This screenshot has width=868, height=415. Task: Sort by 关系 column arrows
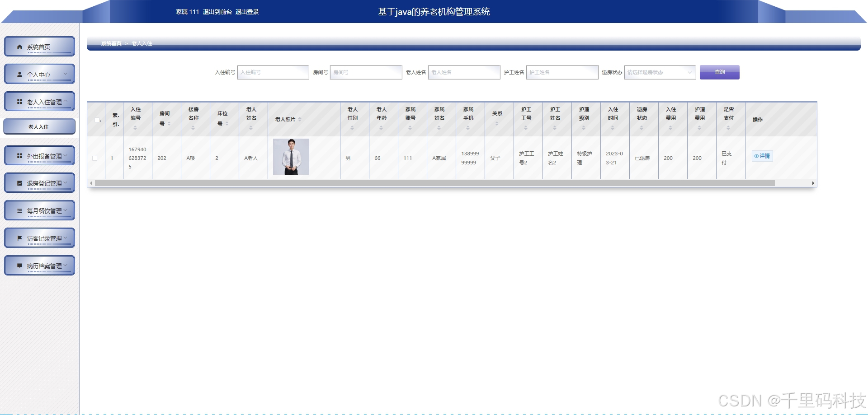tap(496, 123)
